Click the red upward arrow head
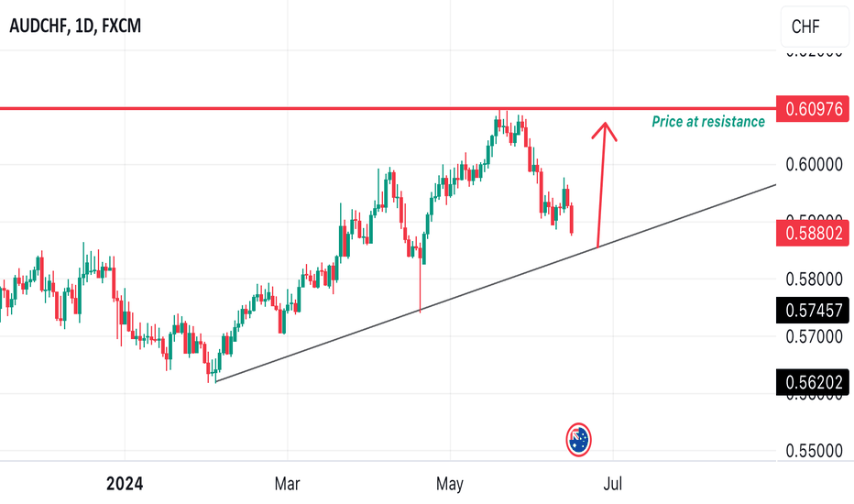The image size is (854, 504). tap(605, 131)
